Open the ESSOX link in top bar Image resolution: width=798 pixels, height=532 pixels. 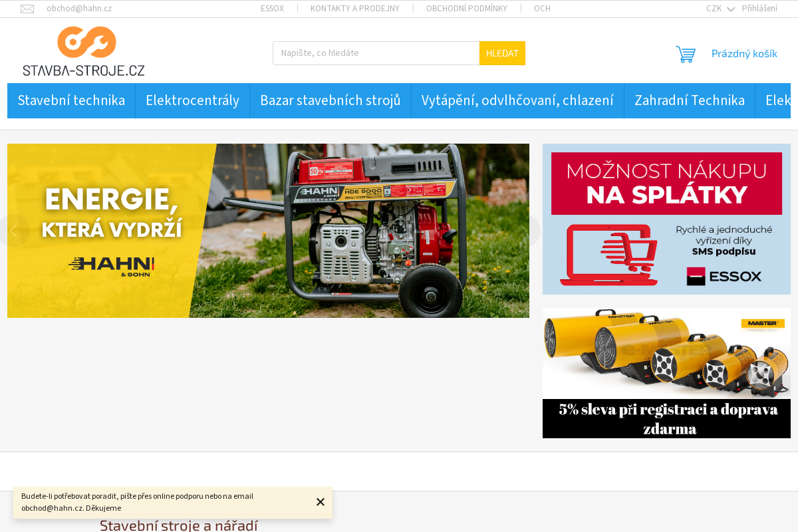point(272,9)
